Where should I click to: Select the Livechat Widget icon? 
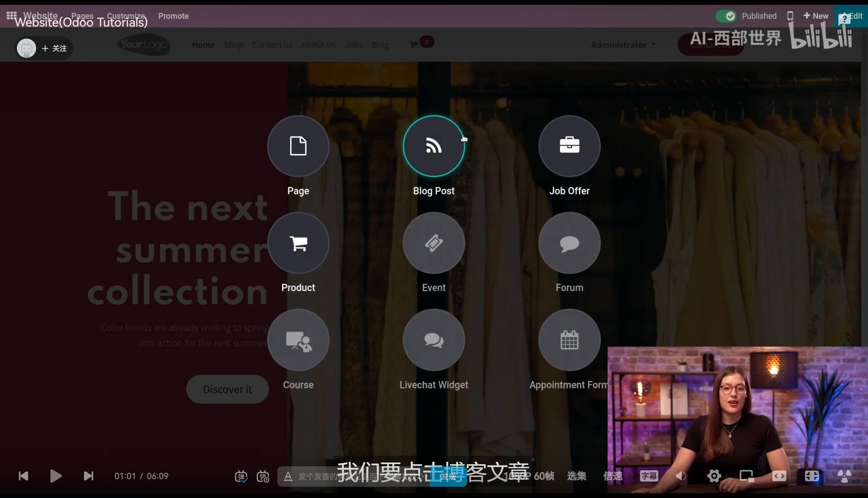[434, 340]
